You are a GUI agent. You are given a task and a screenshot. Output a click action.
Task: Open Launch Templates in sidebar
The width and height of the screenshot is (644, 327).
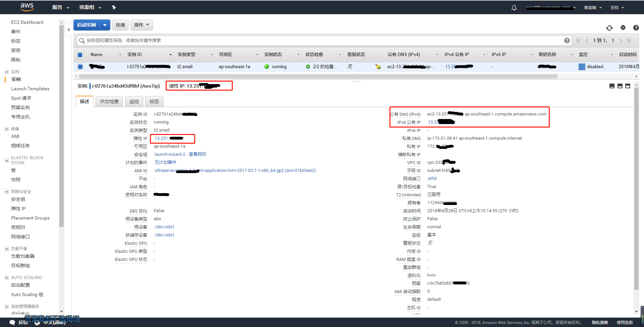[30, 89]
